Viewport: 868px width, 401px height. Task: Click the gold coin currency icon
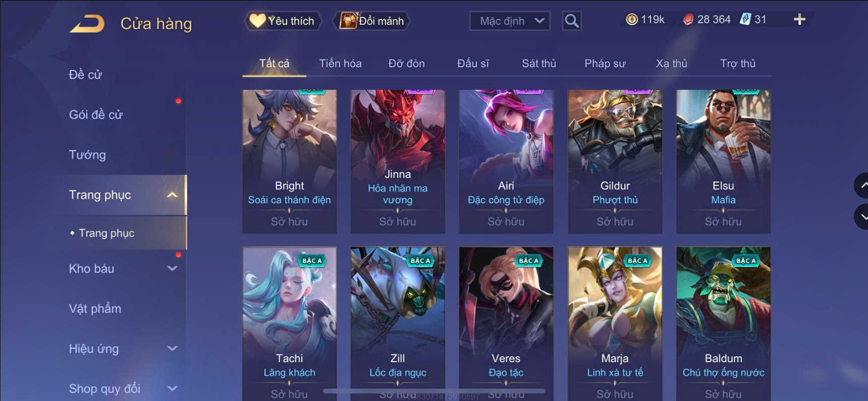pyautogui.click(x=631, y=20)
